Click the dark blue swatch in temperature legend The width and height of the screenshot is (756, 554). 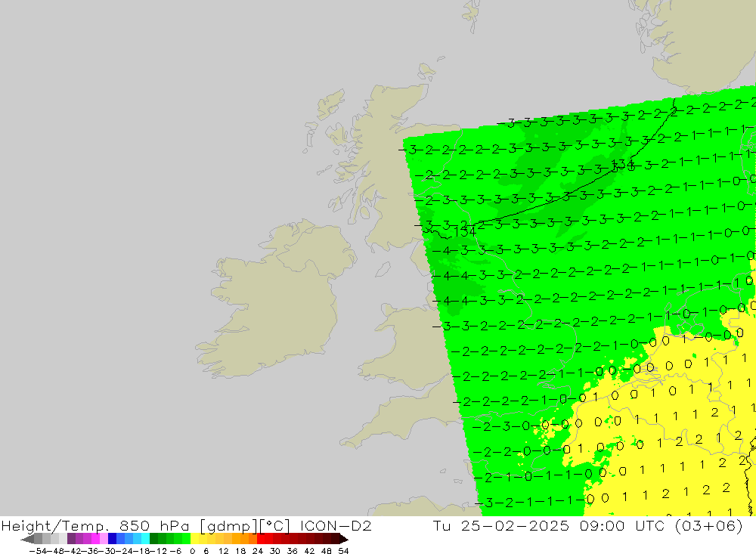[112, 539]
